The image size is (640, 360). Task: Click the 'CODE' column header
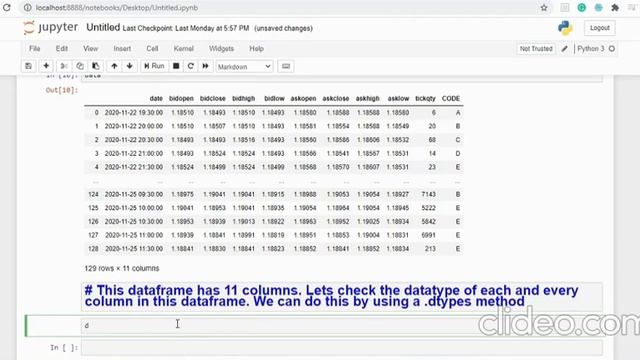451,98
